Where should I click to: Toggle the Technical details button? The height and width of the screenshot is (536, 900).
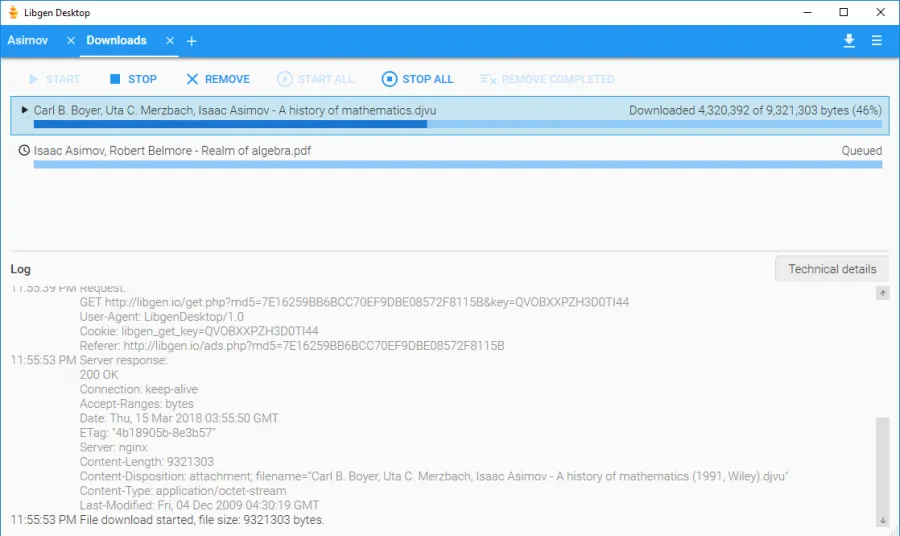pyautogui.click(x=832, y=269)
